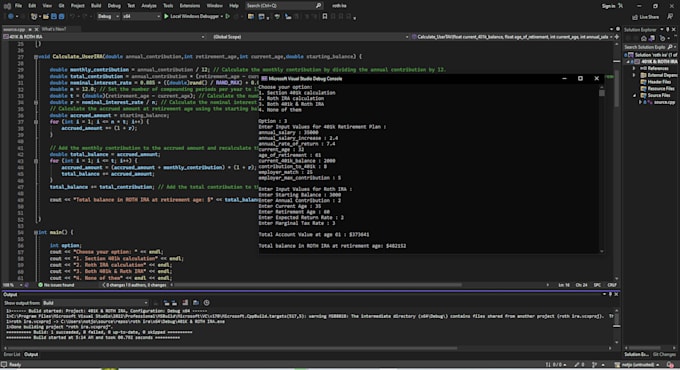The height and width of the screenshot is (370, 680).
Task: Click the Save file icon
Action: [54, 16]
